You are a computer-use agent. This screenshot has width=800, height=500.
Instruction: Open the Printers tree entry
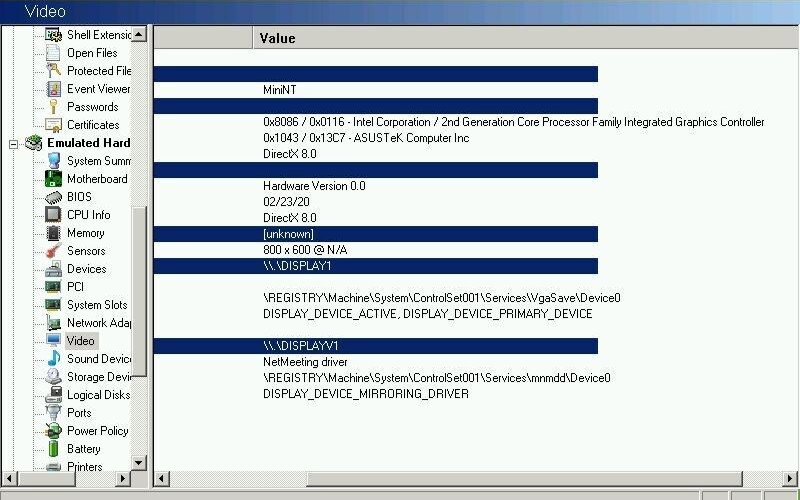pos(84,466)
